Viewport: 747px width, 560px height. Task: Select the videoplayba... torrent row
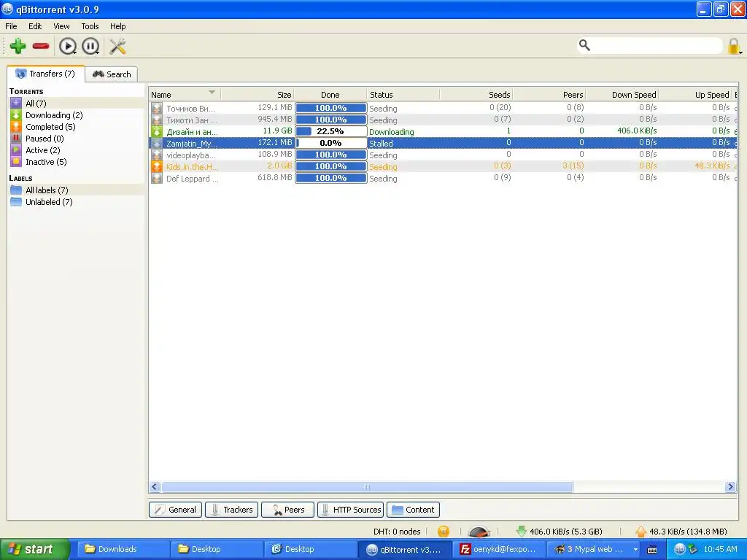point(443,155)
